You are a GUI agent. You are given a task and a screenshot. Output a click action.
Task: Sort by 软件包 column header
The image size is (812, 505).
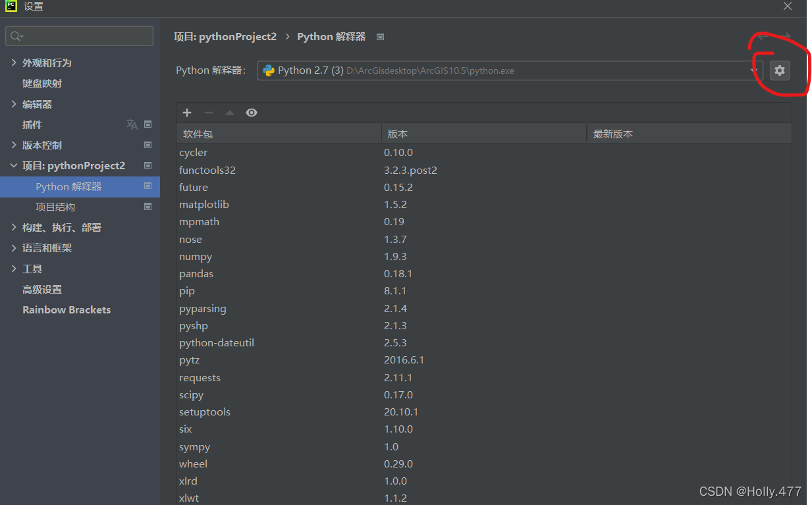point(279,134)
